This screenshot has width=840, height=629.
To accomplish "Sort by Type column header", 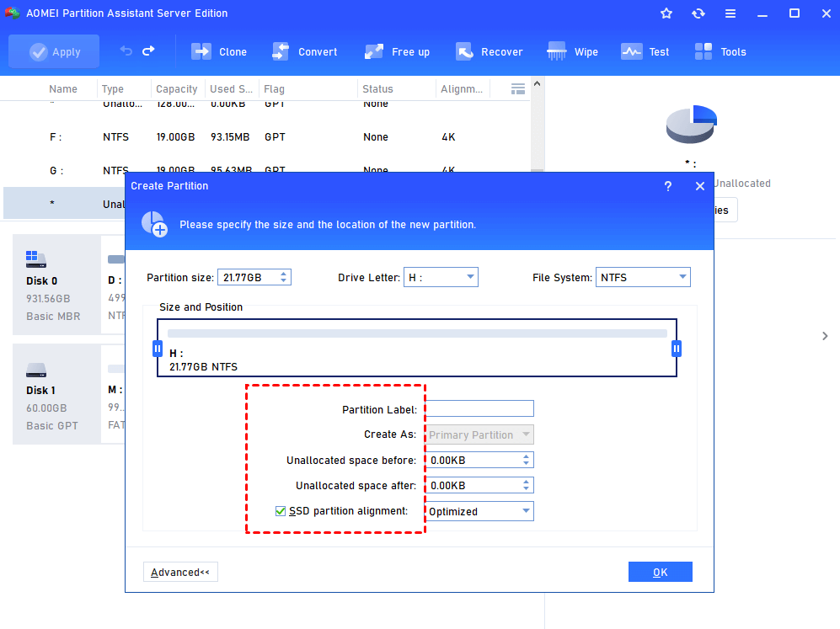I will 113,89.
